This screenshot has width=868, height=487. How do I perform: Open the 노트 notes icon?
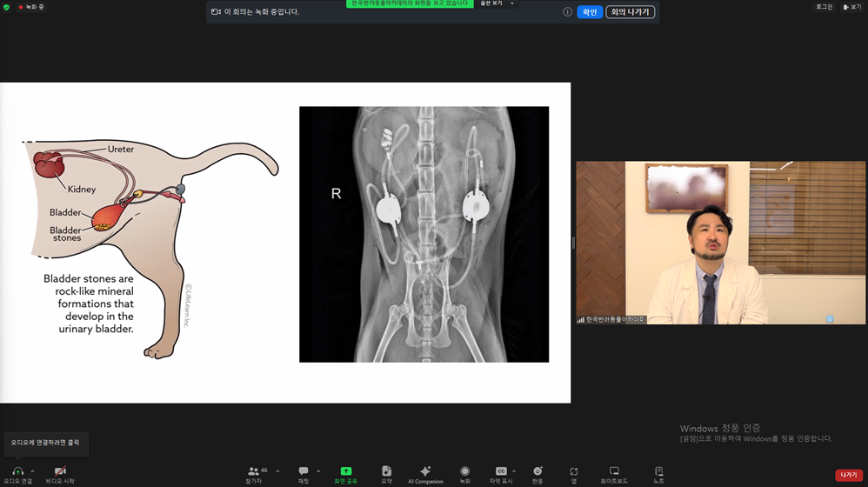[658, 471]
